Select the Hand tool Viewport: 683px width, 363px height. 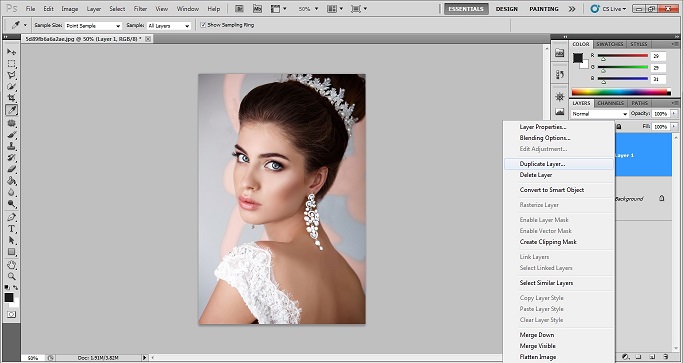point(11,265)
